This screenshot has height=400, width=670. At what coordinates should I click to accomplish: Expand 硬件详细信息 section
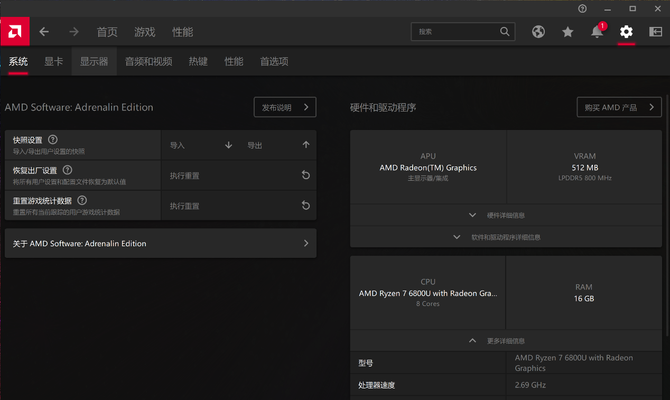pos(505,215)
